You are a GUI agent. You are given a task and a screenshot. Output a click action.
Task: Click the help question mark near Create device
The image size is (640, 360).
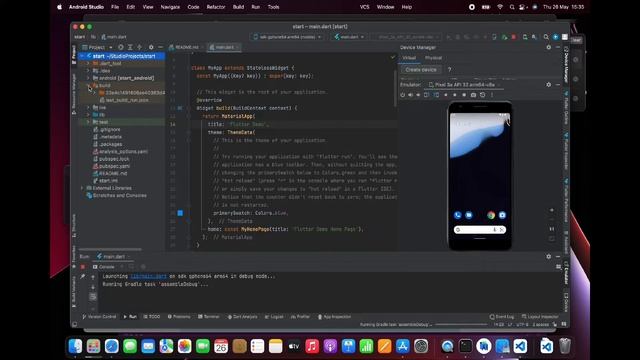click(449, 70)
